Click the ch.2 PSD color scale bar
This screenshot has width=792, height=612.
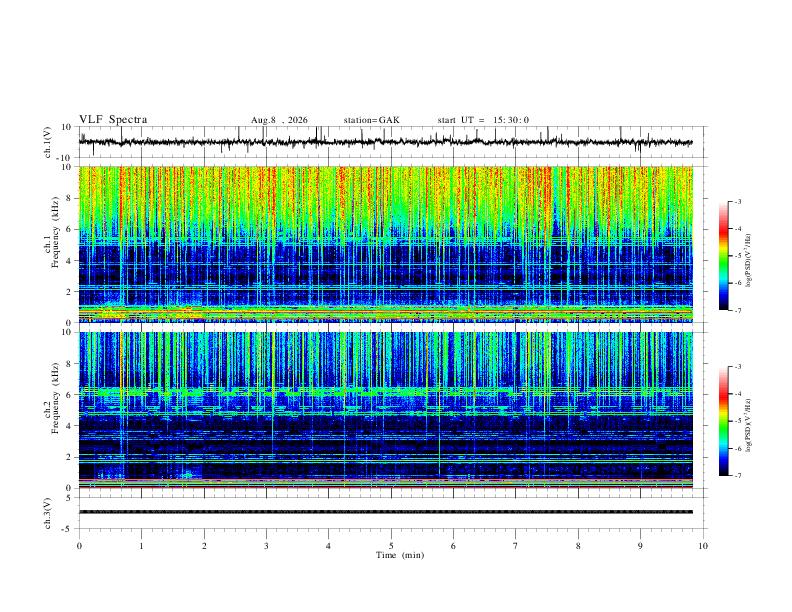click(x=723, y=421)
